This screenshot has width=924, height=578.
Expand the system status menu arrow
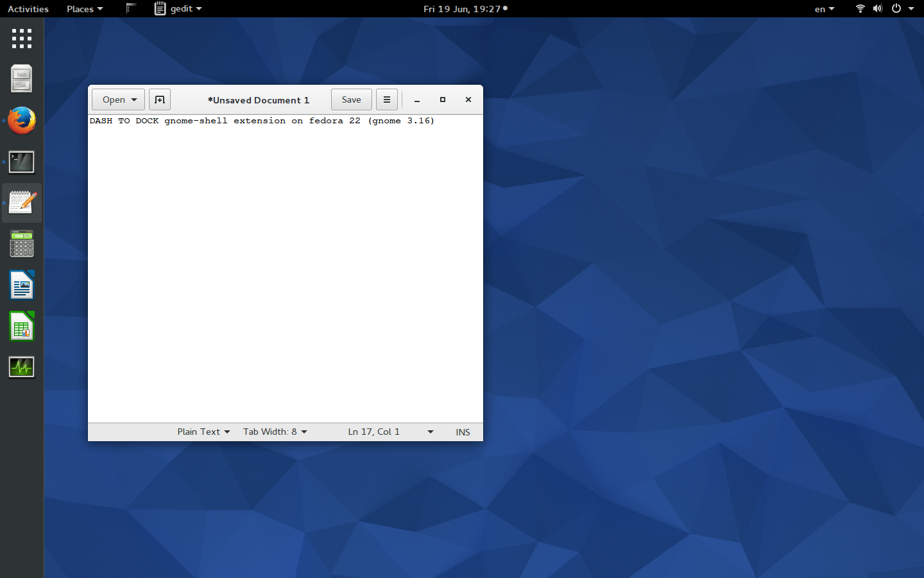[x=911, y=9]
